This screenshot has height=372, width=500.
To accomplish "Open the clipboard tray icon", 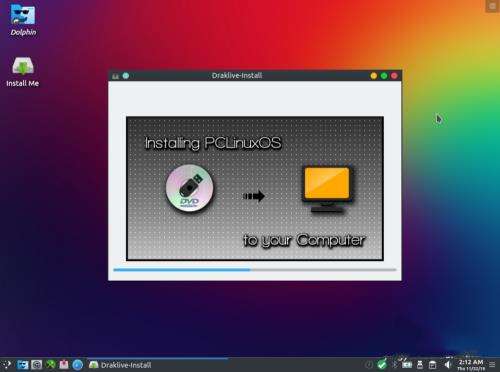I will point(432,365).
